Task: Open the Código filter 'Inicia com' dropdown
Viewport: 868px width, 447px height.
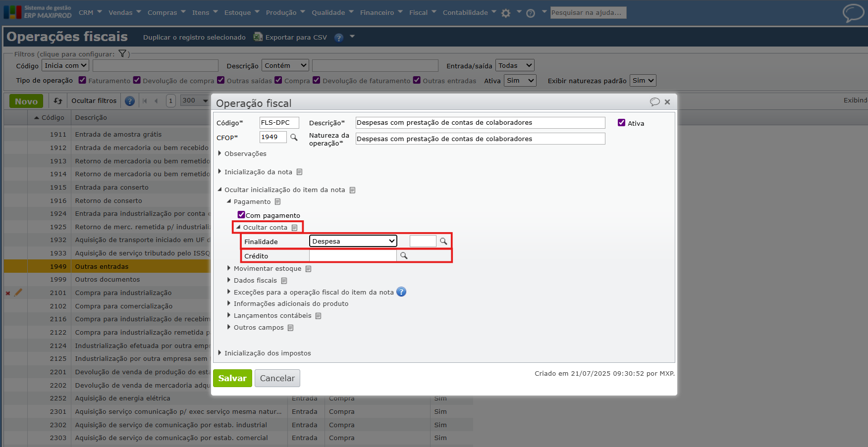Action: (x=65, y=65)
